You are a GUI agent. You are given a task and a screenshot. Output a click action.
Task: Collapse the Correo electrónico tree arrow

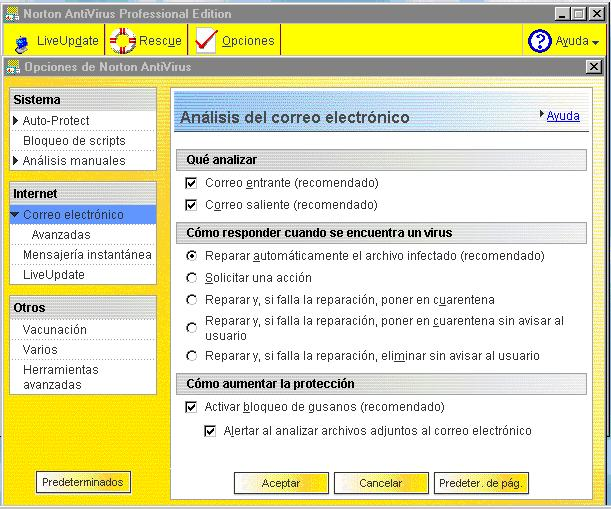(x=15, y=214)
